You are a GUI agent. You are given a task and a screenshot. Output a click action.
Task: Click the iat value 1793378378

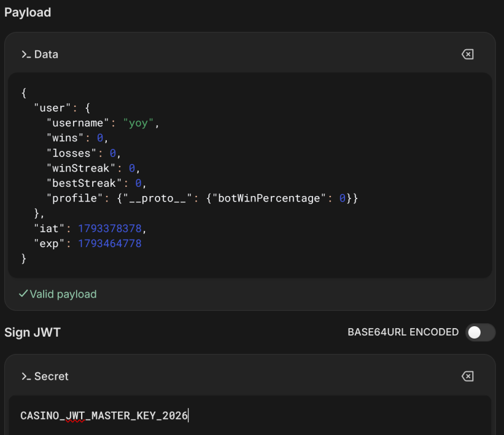[x=110, y=229]
